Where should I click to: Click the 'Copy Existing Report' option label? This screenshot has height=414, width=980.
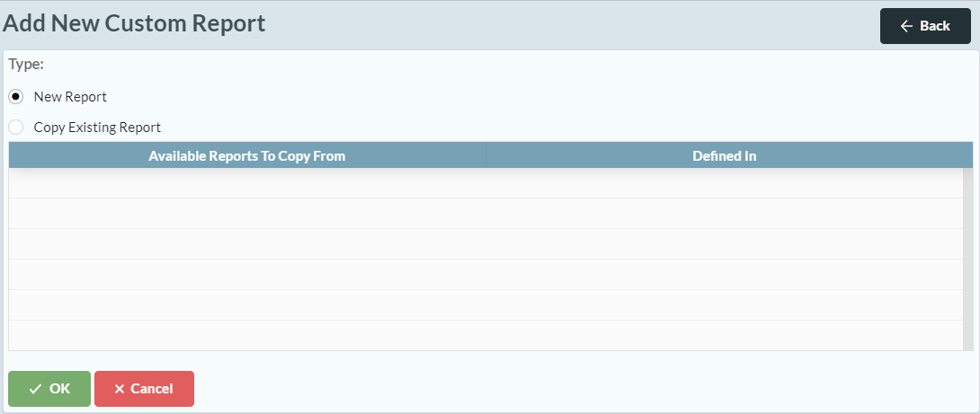click(x=97, y=128)
